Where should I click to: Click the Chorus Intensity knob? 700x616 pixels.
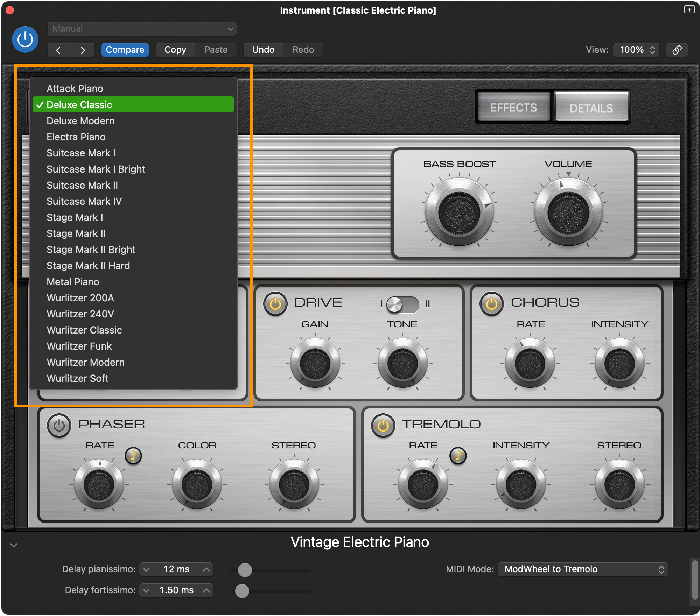coord(619,363)
